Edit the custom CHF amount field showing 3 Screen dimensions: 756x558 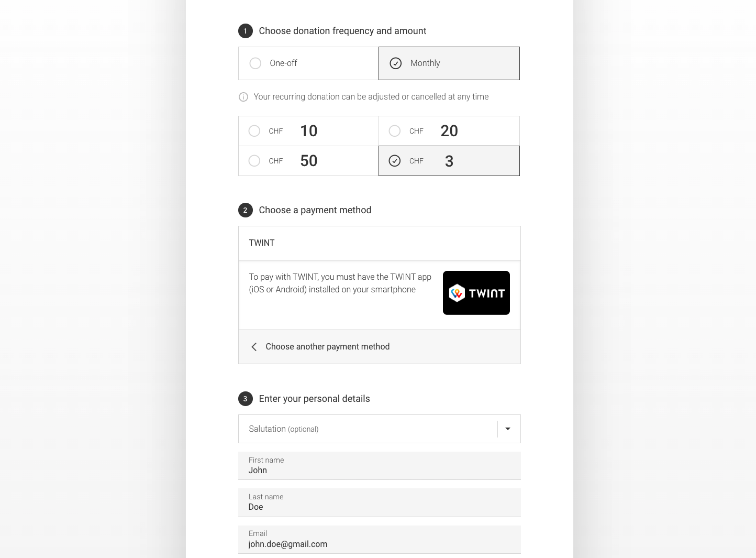coord(449,161)
